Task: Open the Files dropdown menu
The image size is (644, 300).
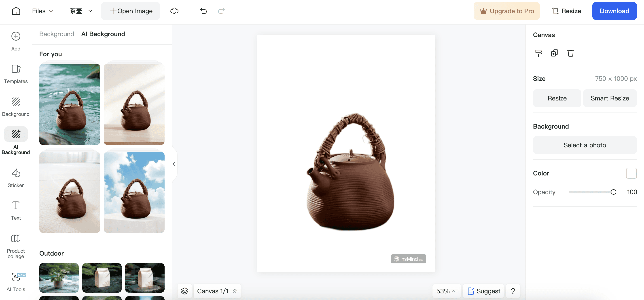Action: pyautogui.click(x=42, y=11)
